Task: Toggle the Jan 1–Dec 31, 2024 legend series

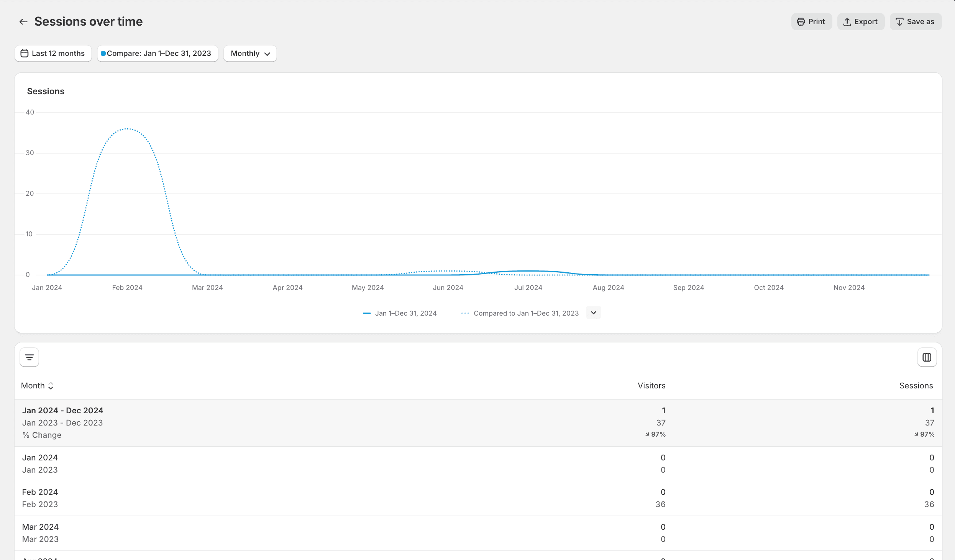Action: (x=400, y=313)
